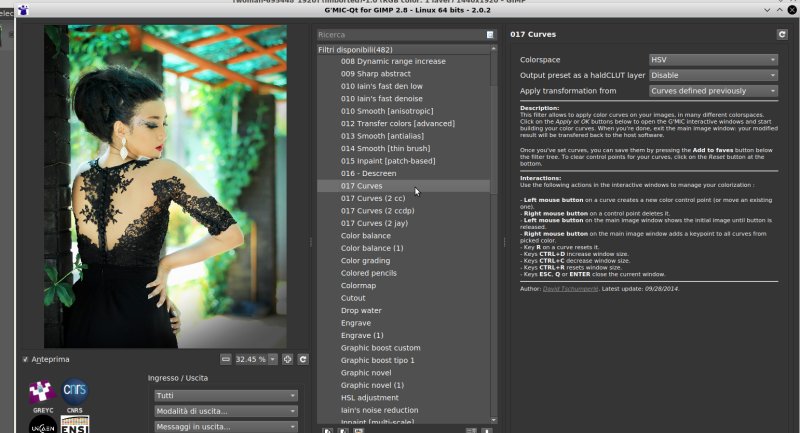
Task: Select the 008 Dynamic range increase filter
Action: coord(393,61)
